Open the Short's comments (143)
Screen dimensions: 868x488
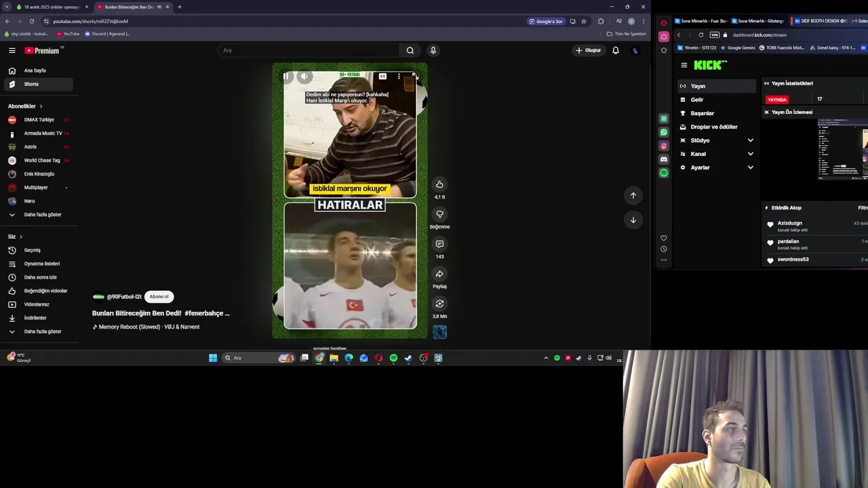439,244
